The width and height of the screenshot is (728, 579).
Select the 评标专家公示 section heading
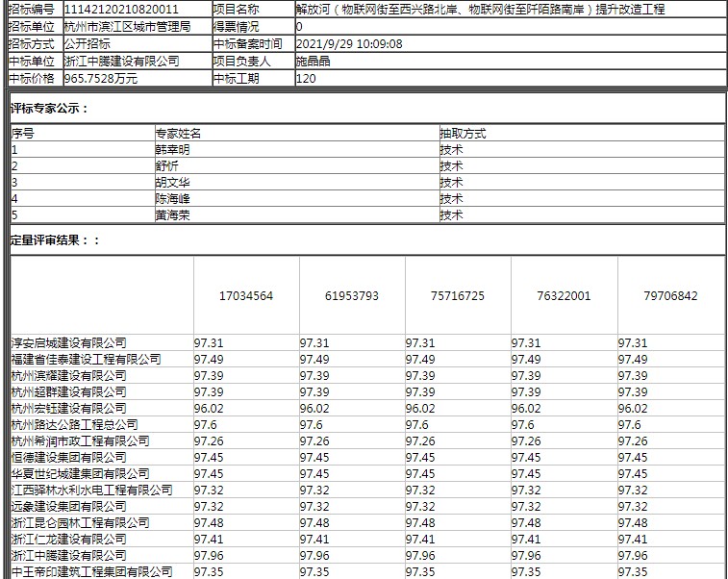[49, 108]
